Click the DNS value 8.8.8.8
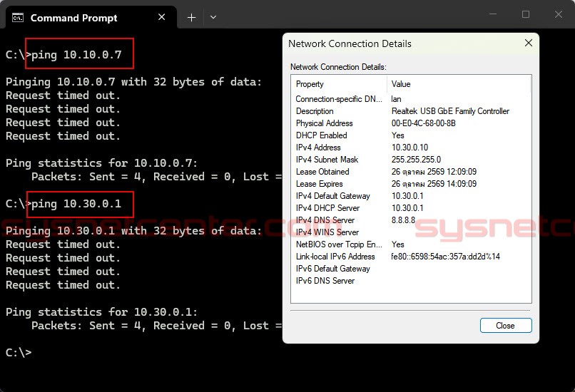Viewport: 575px width, 392px height. 403,220
